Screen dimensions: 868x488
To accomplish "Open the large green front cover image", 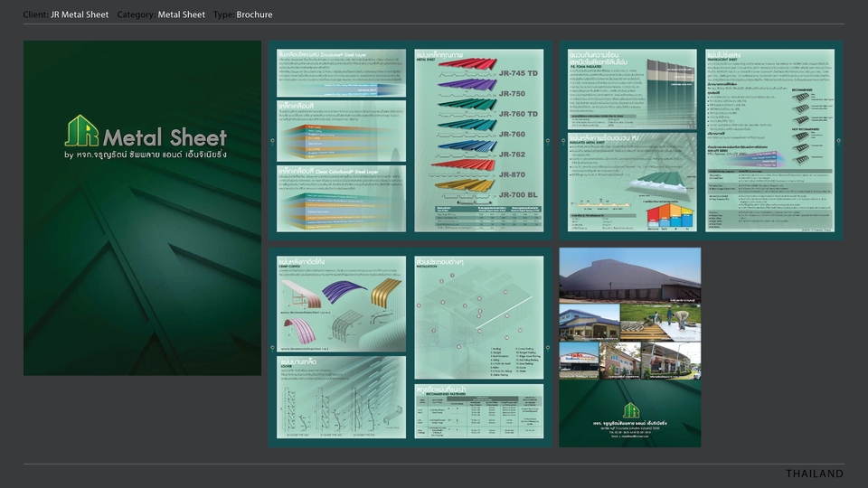I will pos(142,208).
